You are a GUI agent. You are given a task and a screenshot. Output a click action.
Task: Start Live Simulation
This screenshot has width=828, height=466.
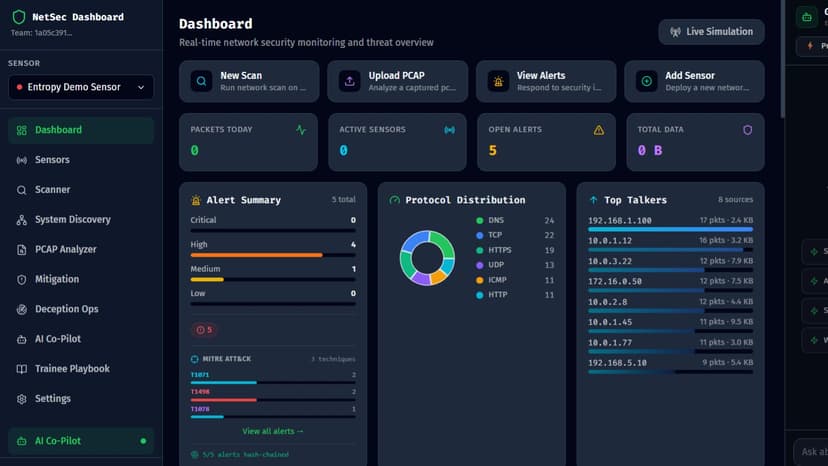click(x=711, y=32)
